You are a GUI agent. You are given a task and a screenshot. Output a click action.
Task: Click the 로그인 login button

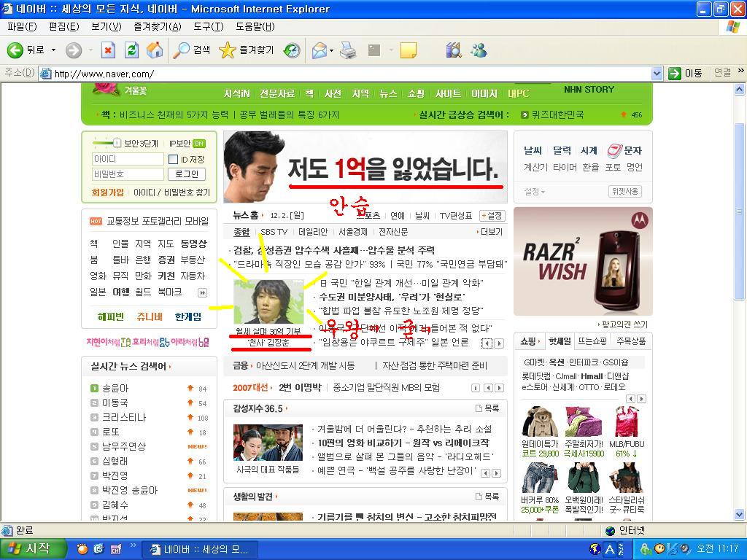coord(187,174)
